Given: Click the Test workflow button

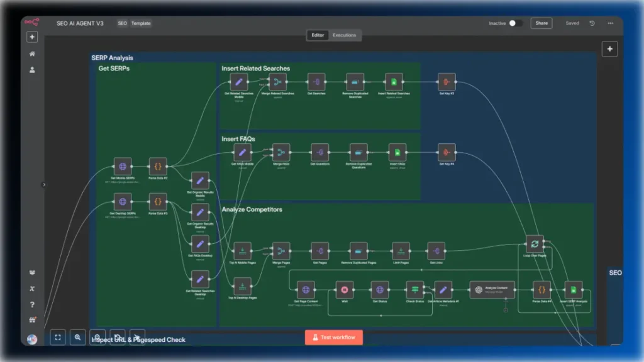Looking at the screenshot, I should [333, 337].
